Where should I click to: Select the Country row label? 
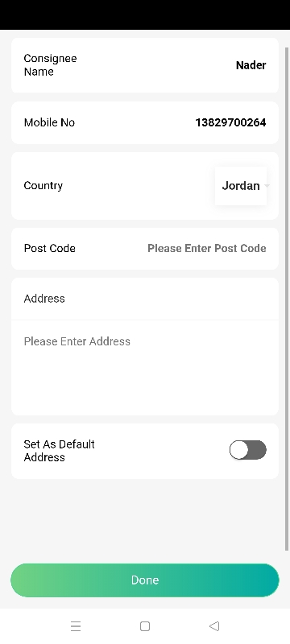pyautogui.click(x=43, y=186)
